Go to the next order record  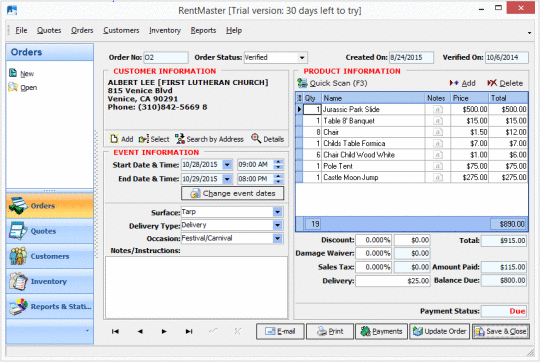point(164,331)
